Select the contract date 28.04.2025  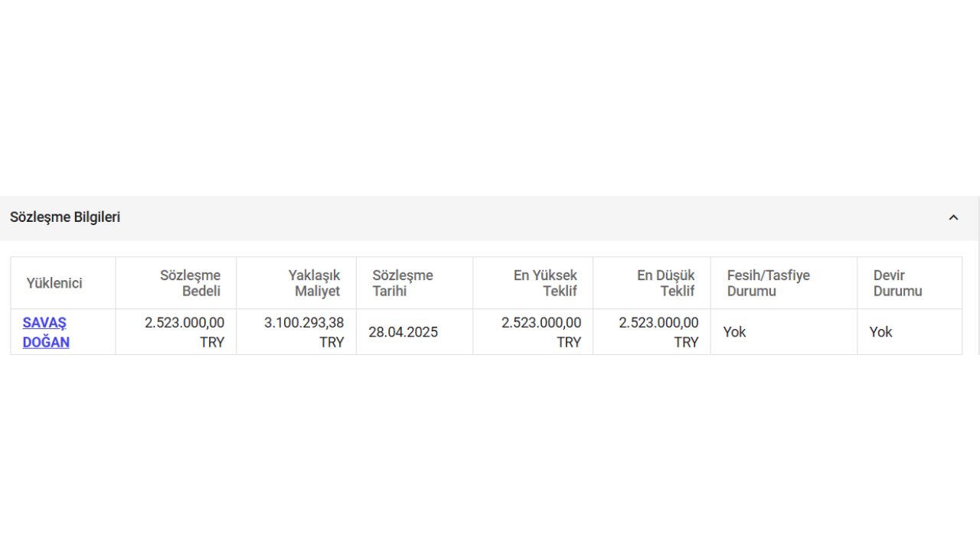pos(403,332)
